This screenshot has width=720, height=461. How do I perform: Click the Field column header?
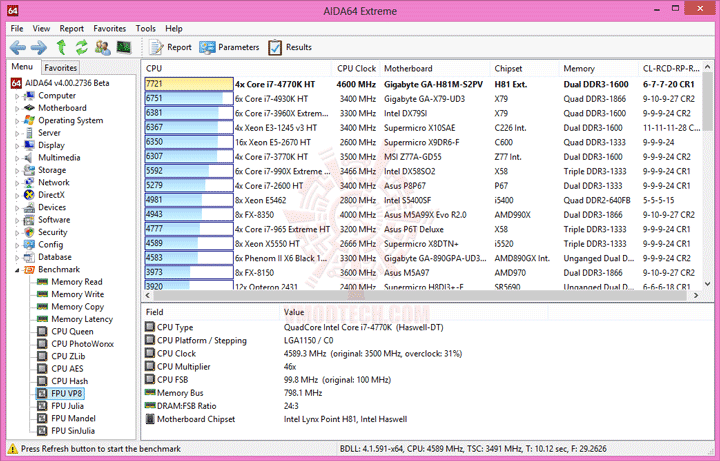pyautogui.click(x=211, y=312)
